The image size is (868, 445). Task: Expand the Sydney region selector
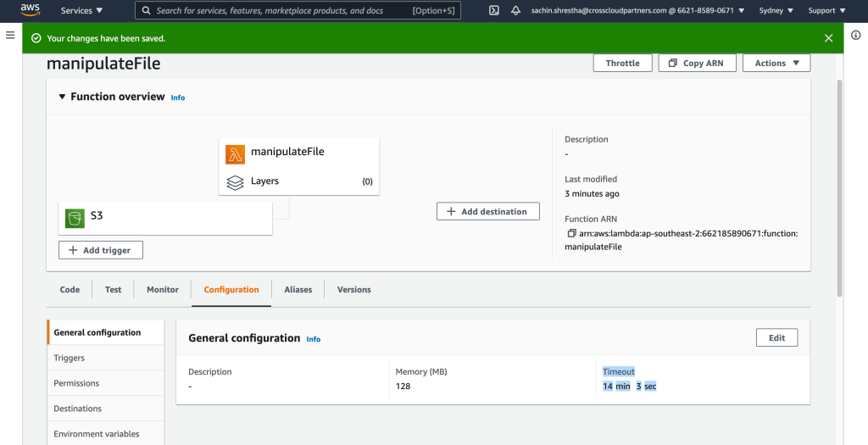(x=776, y=11)
